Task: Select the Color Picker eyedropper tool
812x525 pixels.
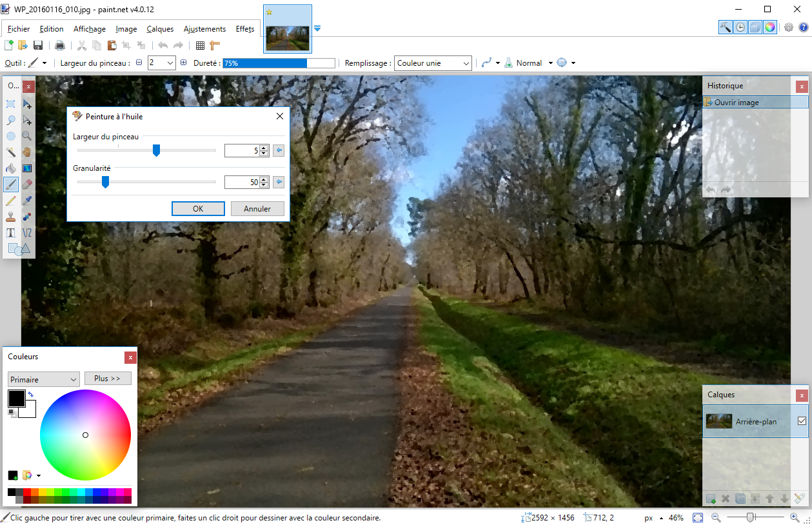Action: tap(27, 201)
